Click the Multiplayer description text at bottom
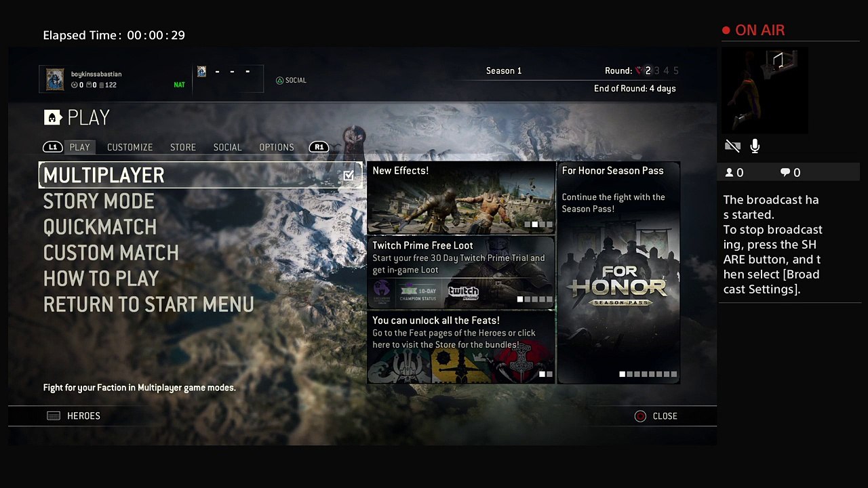868x488 pixels. pos(140,388)
